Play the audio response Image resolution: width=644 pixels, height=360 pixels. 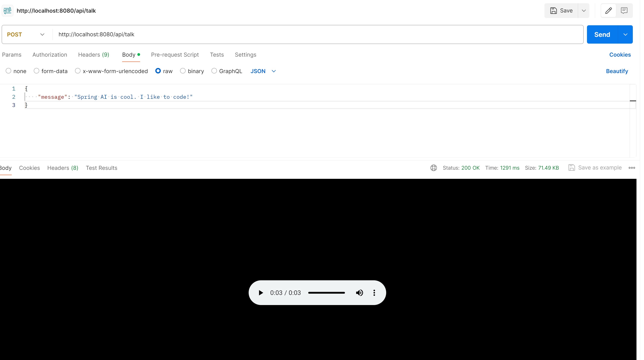(x=261, y=293)
